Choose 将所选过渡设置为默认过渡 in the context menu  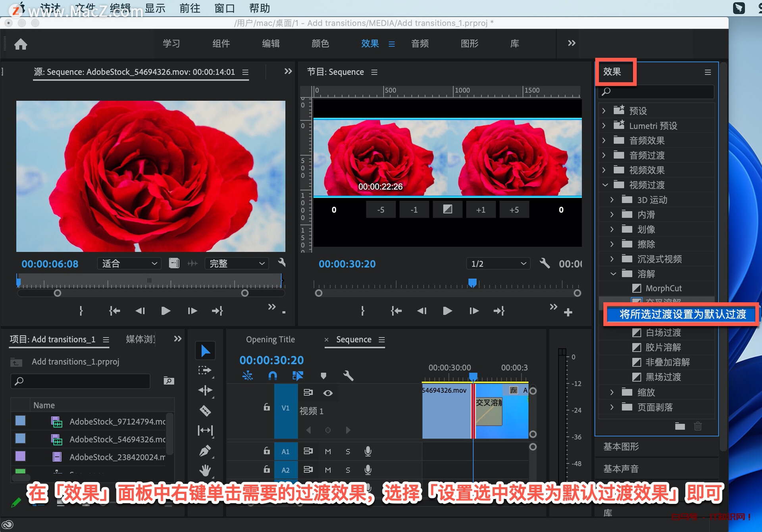point(682,315)
